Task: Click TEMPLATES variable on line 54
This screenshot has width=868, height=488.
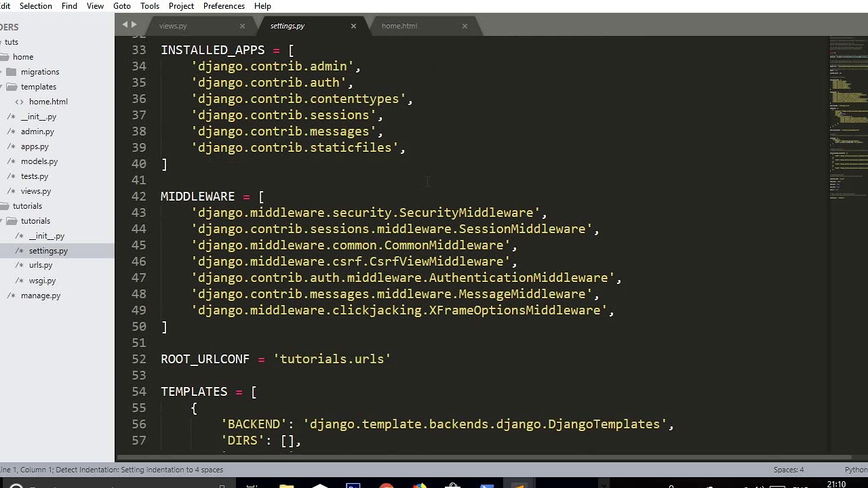Action: pyautogui.click(x=194, y=392)
